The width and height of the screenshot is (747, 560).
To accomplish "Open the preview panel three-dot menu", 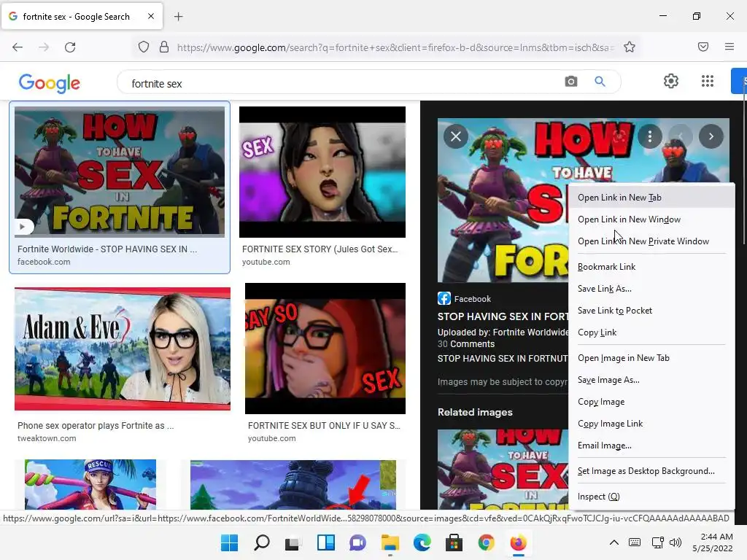I will (x=650, y=136).
